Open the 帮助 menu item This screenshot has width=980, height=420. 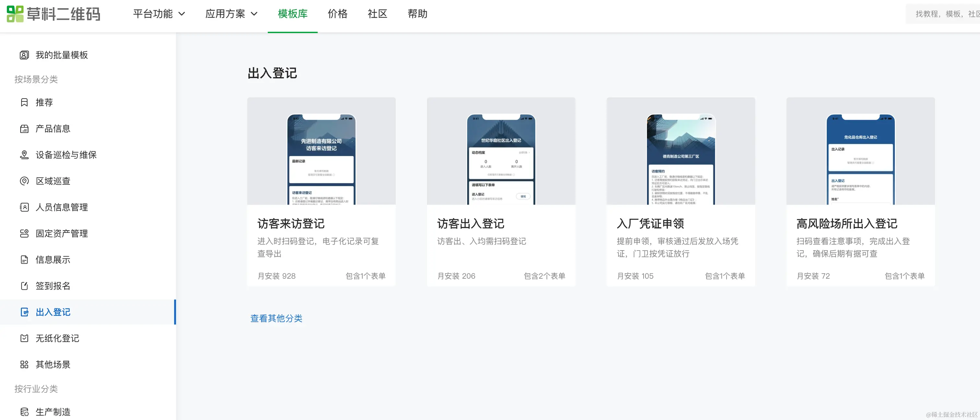[417, 14]
